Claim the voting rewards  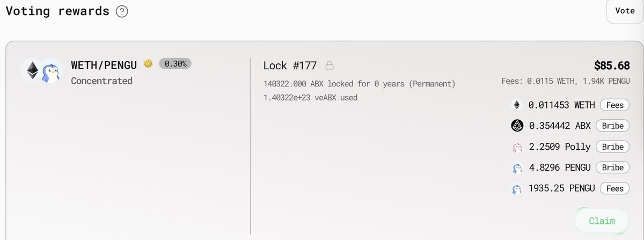[601, 221]
